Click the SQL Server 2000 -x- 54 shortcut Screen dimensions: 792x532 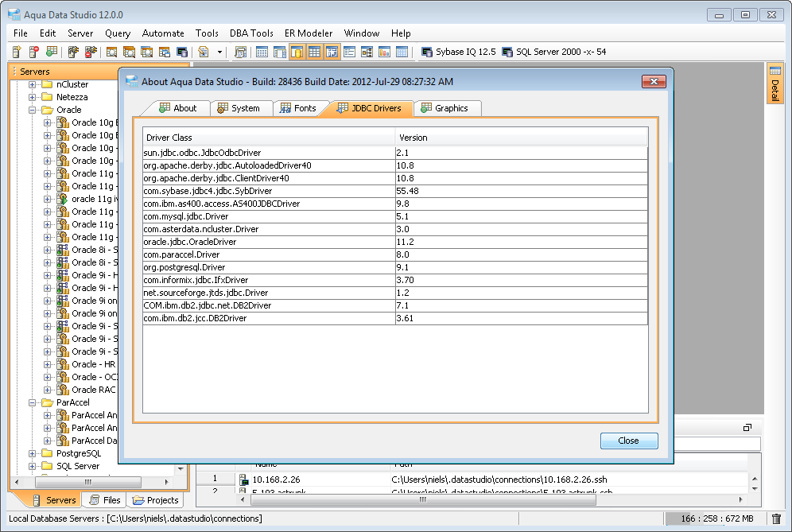[554, 52]
